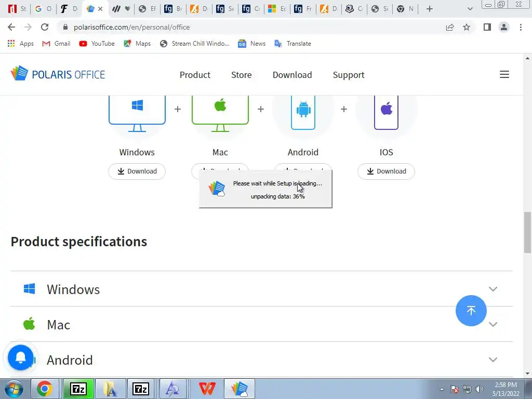532x399 pixels.
Task: Click the Polaris Office logo
Action: pos(58,74)
